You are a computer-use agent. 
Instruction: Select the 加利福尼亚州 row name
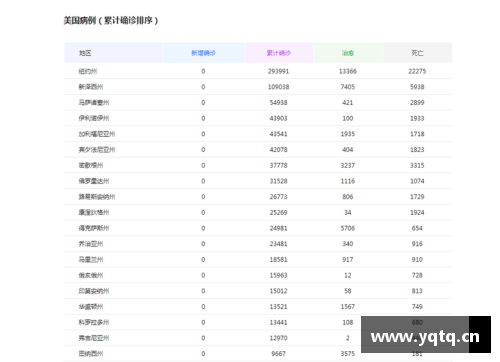pos(97,134)
